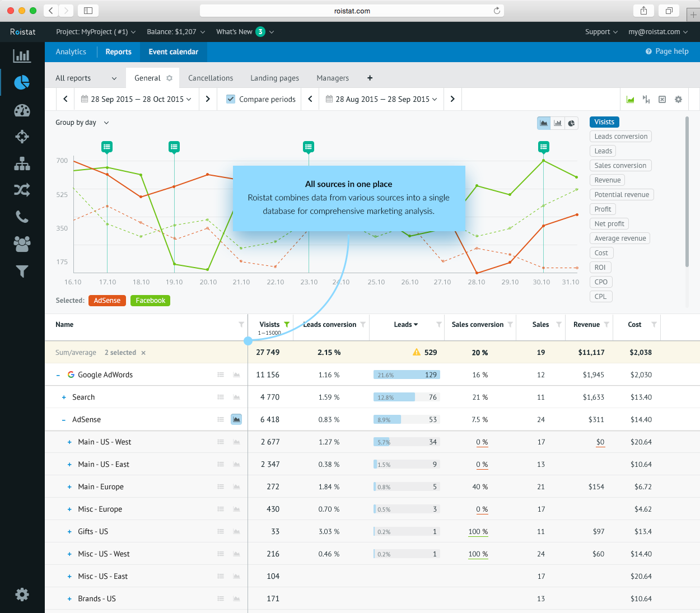This screenshot has width=700, height=613.
Task: Click the green chart toolbar icon
Action: (x=631, y=99)
